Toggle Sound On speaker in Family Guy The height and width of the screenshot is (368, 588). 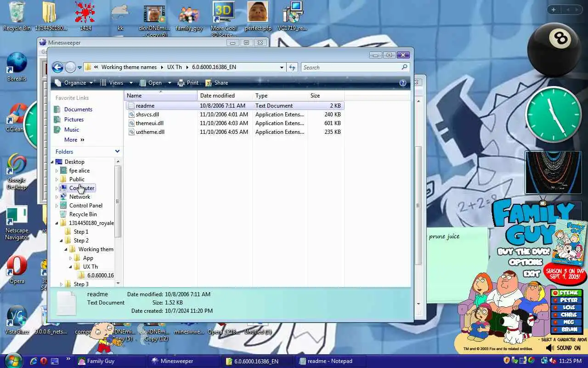click(x=563, y=348)
